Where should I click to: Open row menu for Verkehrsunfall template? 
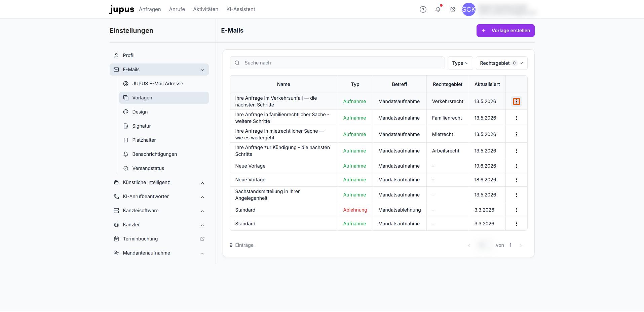(x=517, y=101)
